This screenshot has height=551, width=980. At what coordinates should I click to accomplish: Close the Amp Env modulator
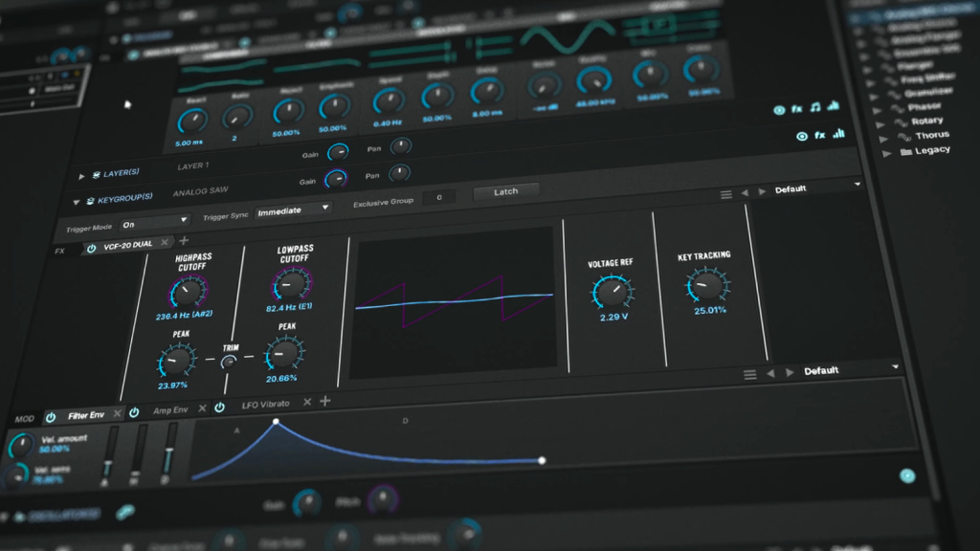pos(202,408)
